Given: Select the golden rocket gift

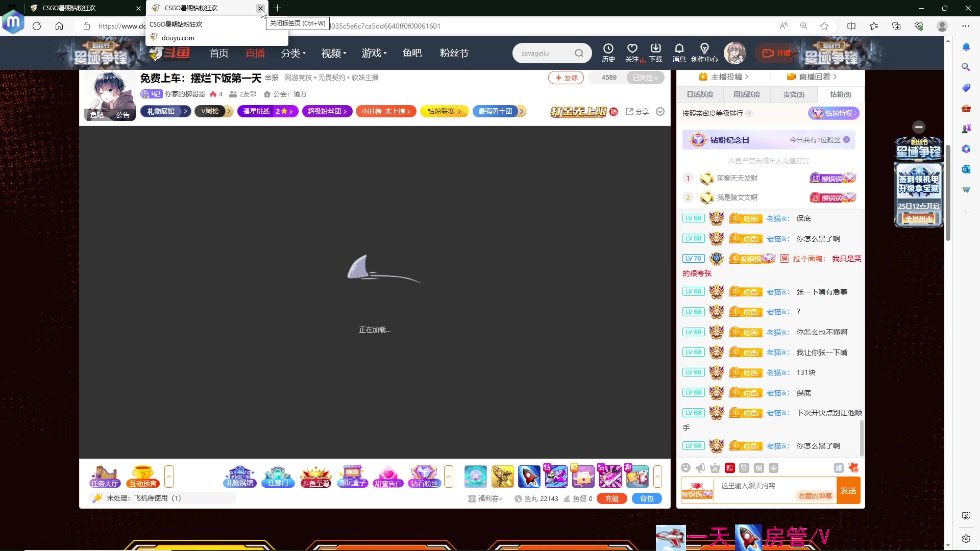Looking at the screenshot, I should [502, 477].
